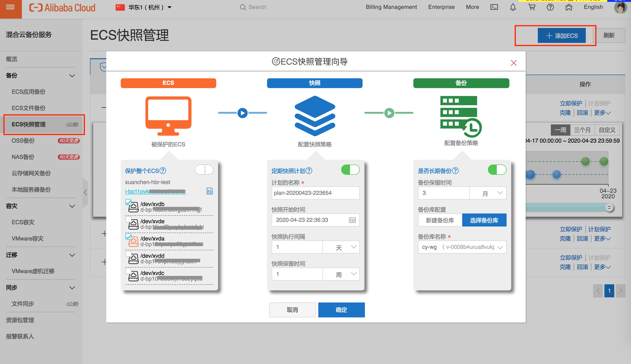
Task: Go to previous page in pagination
Action: point(598,291)
